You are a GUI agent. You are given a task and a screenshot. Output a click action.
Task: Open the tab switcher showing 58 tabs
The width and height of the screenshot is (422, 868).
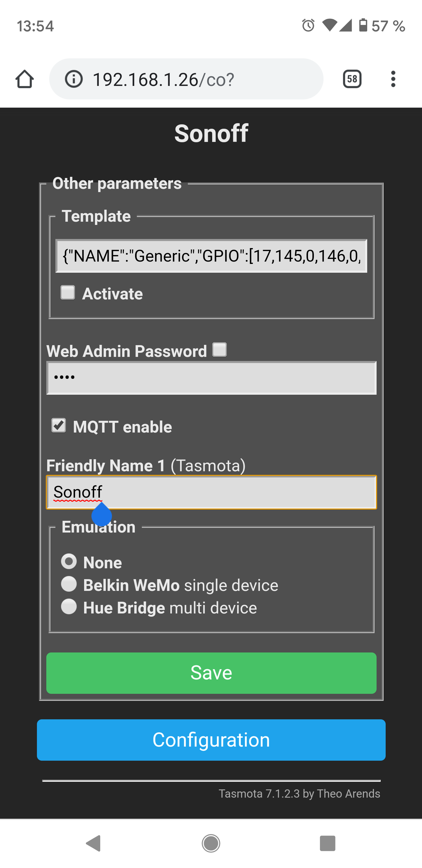(x=352, y=79)
